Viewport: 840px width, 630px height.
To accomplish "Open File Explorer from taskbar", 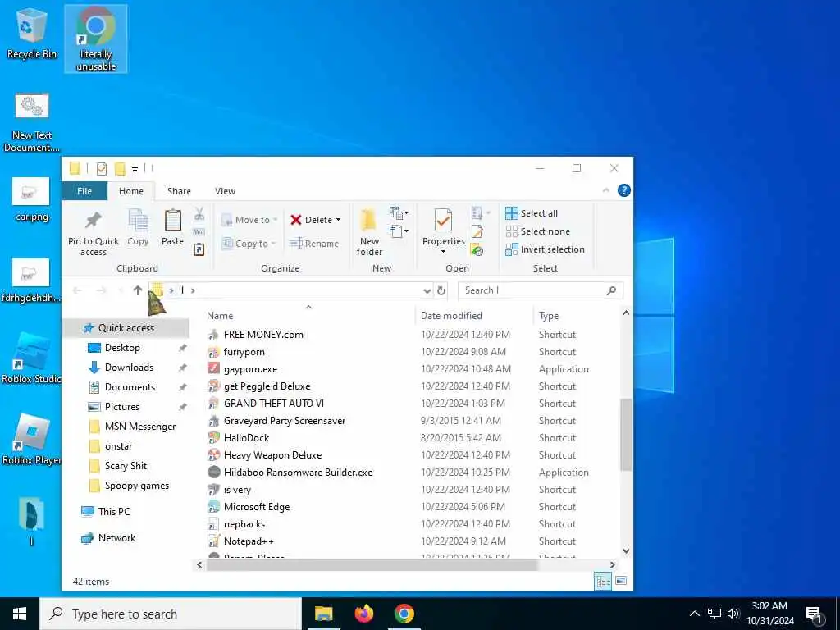I will tap(323, 614).
